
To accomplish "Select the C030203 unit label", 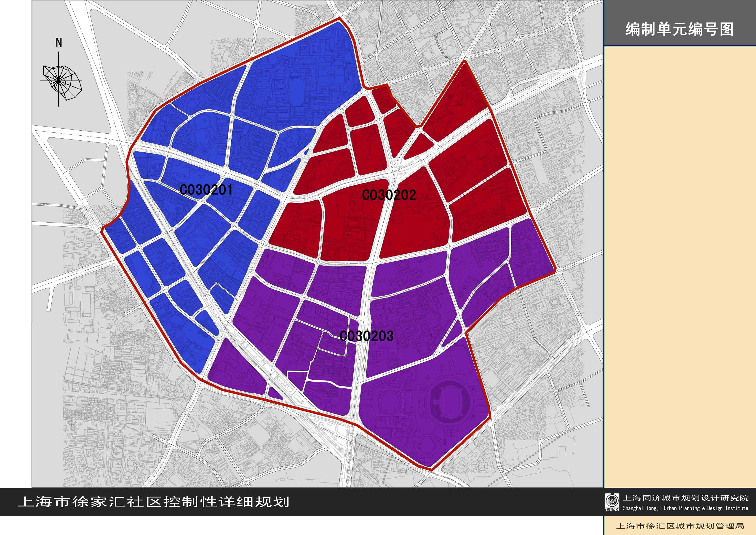I will click(x=366, y=336).
